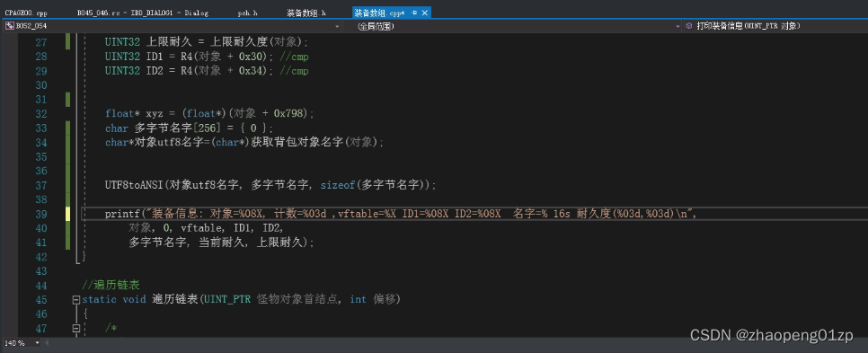Click the printf call on line 39
The image size is (868, 353).
pos(123,214)
